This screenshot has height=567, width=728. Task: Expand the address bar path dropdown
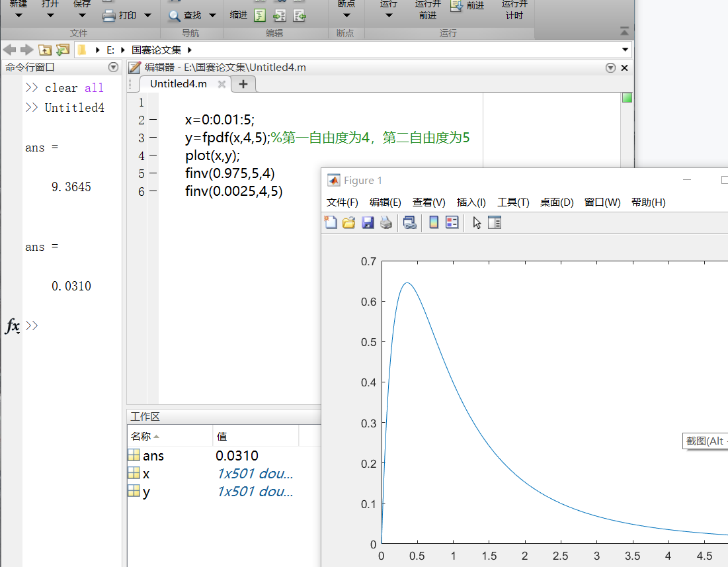pos(624,49)
